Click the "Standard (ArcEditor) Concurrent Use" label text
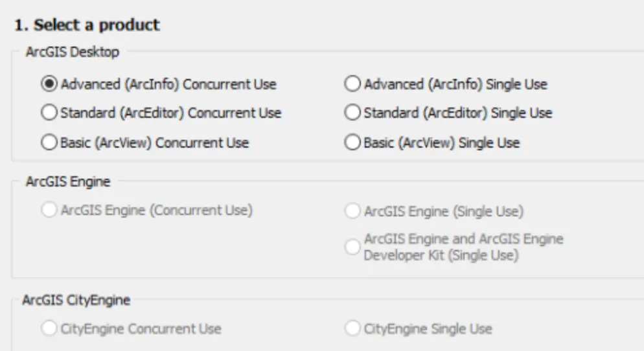644x351 pixels. click(x=170, y=113)
